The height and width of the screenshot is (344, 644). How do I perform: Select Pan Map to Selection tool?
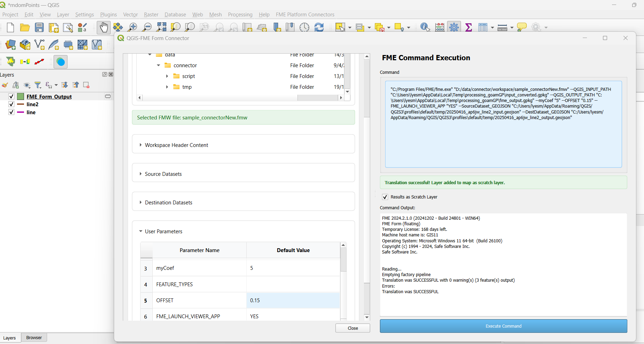tap(118, 27)
